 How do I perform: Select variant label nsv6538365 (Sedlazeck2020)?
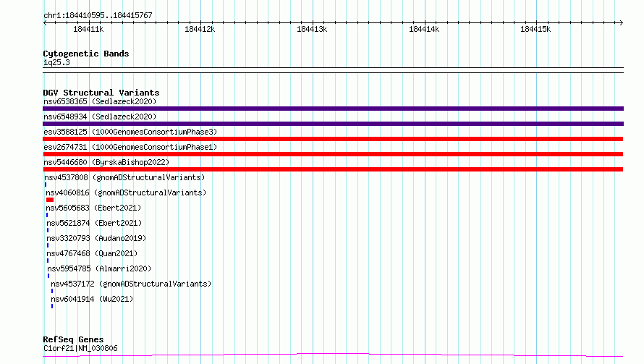100,101
